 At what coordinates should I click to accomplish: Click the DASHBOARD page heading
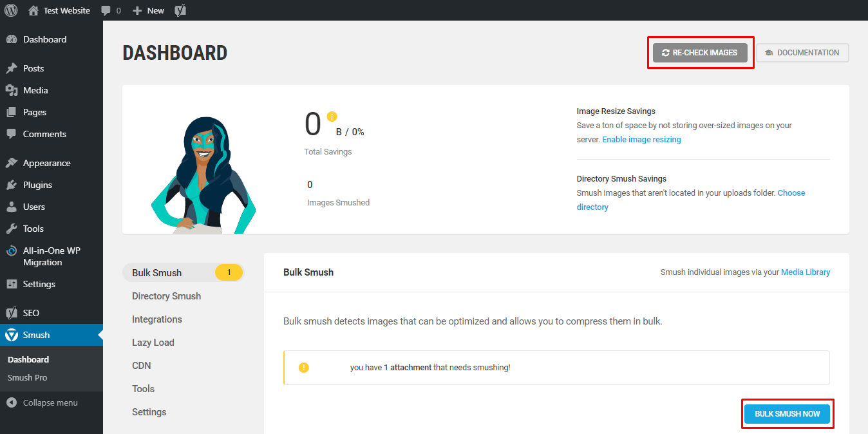tap(175, 53)
